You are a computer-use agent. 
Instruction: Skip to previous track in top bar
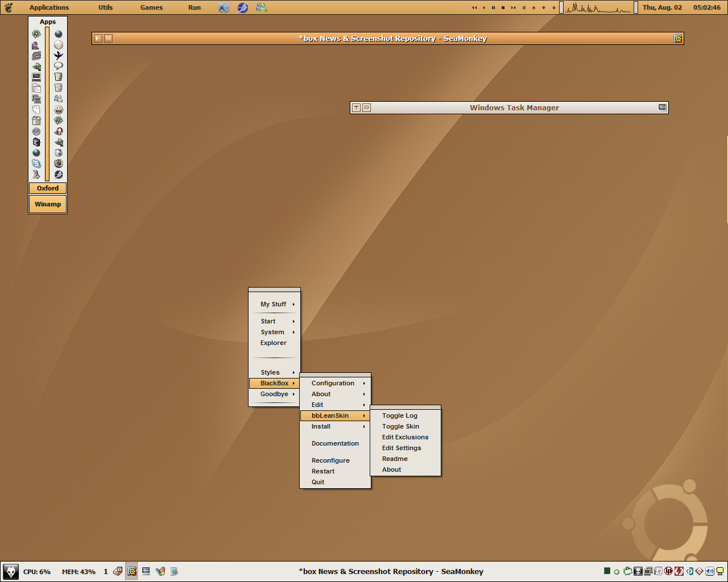(474, 7)
